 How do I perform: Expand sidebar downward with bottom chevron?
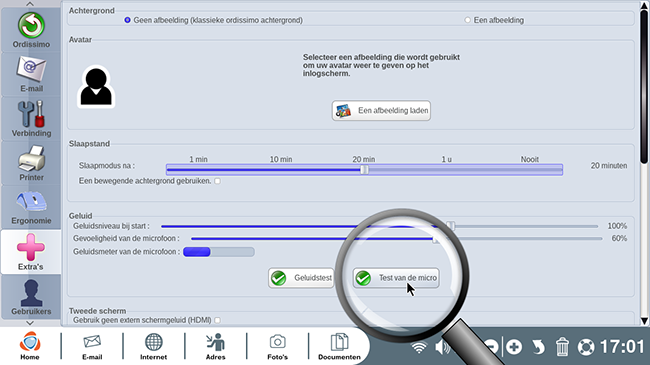pos(30,323)
